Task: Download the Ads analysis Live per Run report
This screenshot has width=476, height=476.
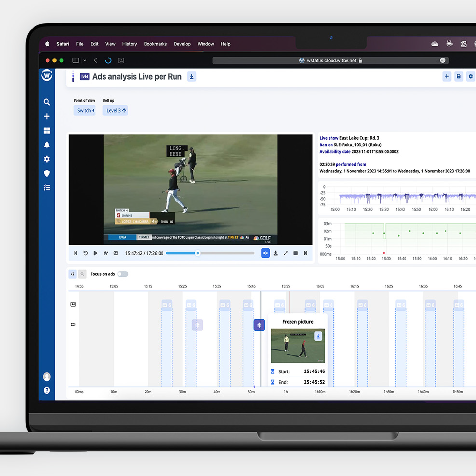Action: 192,77
